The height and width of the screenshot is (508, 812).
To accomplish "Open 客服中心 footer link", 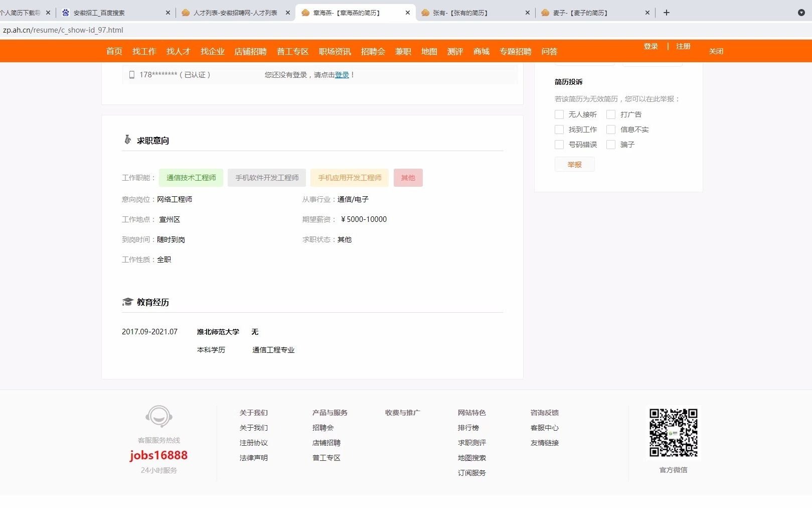I will click(545, 428).
